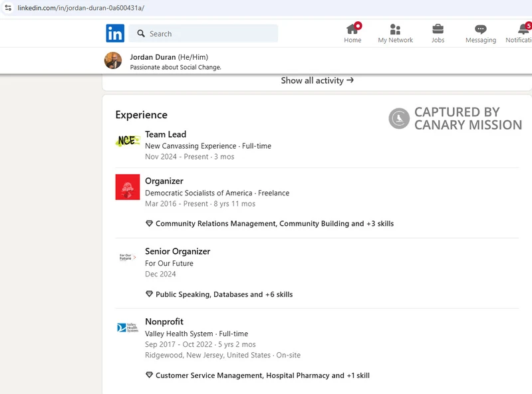Click the 'Nov 2024 - Present · 3 mos' dates
The image size is (532, 394).
[x=190, y=157]
